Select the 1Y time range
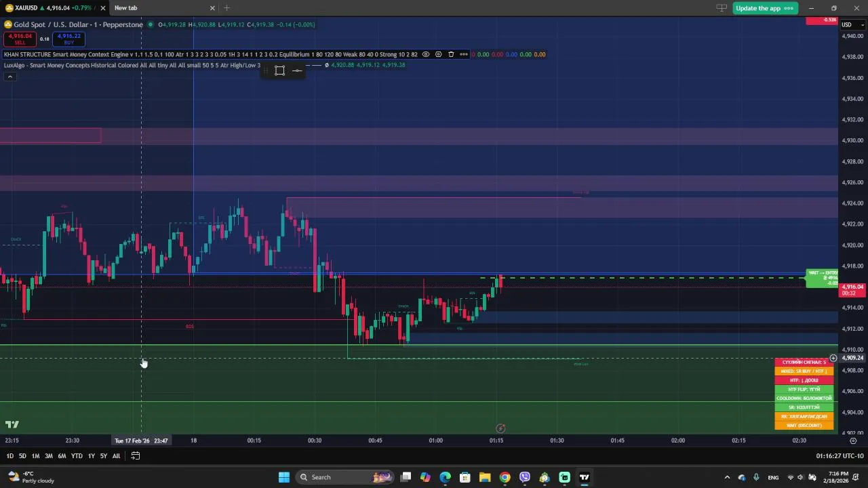 coord(91,456)
